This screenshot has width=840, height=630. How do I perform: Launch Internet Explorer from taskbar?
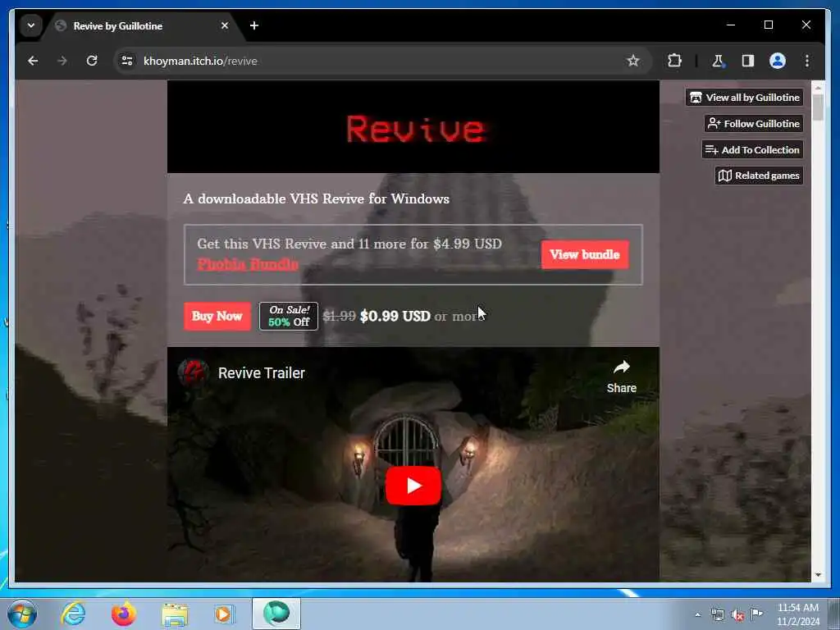(73, 614)
